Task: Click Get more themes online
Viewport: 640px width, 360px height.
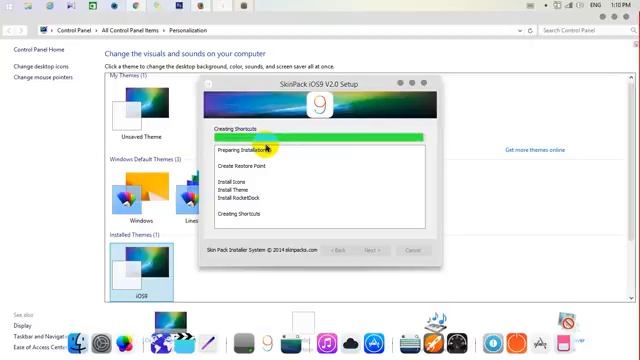Action: [x=535, y=150]
